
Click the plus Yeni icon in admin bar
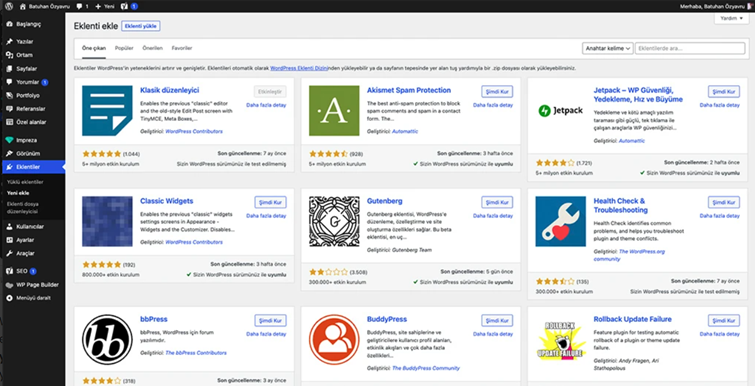(x=104, y=6)
